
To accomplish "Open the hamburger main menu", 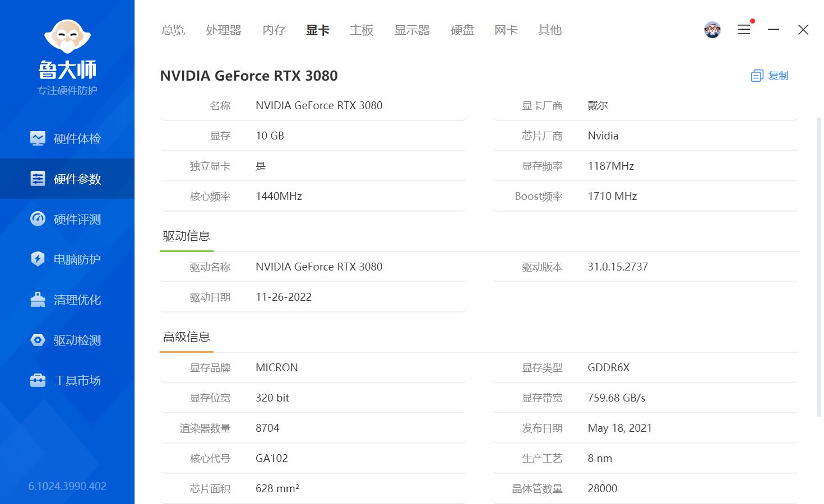I will [744, 30].
